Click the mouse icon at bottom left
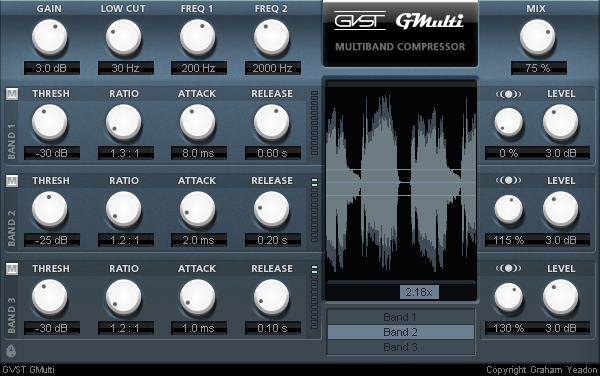 (11, 351)
